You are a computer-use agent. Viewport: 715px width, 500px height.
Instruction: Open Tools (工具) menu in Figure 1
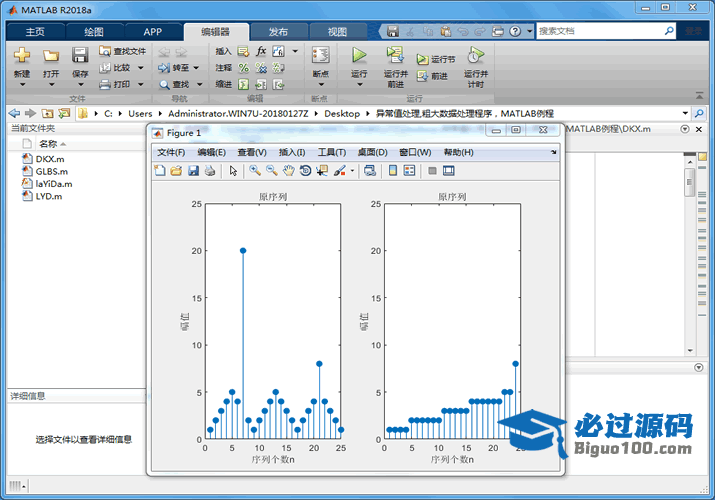(x=332, y=152)
